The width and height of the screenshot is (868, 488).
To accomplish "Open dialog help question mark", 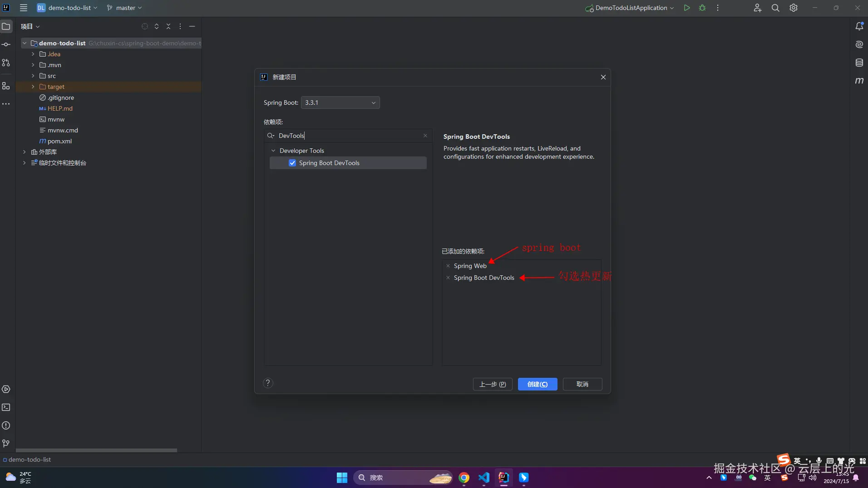I will (268, 383).
